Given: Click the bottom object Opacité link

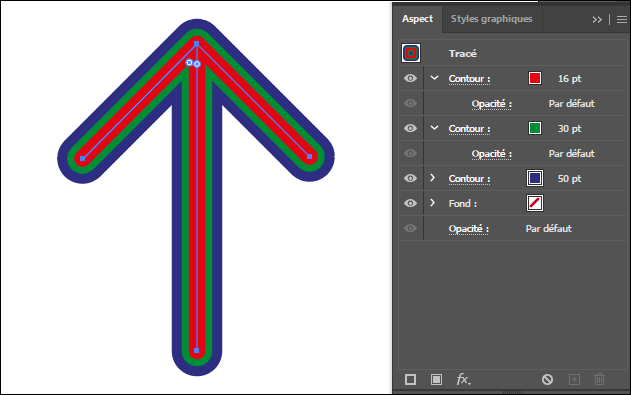Looking at the screenshot, I should pyautogui.click(x=469, y=229).
